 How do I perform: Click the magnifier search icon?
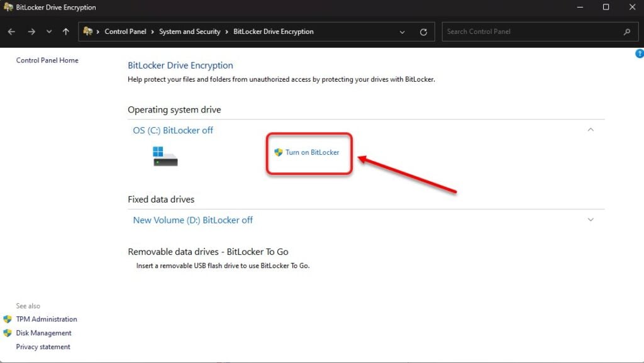[627, 31]
